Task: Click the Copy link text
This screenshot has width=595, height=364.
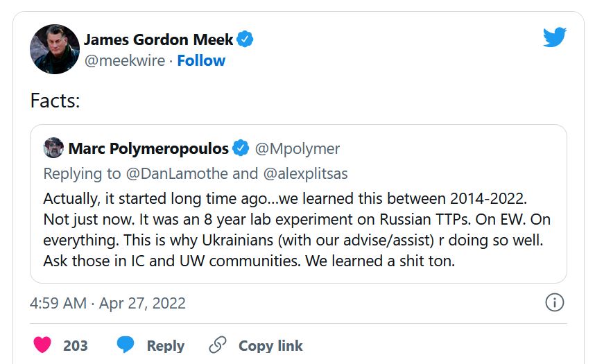Action: click(270, 345)
